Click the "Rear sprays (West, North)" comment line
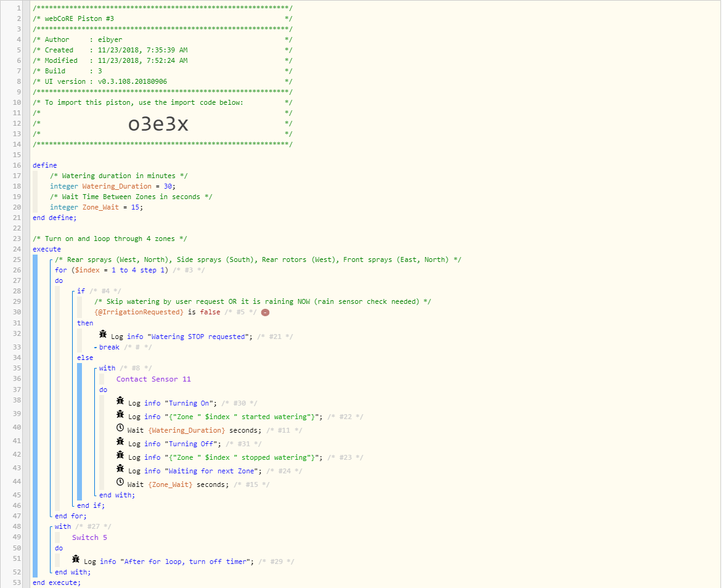Viewport: 726px width, 588px height. (x=258, y=259)
